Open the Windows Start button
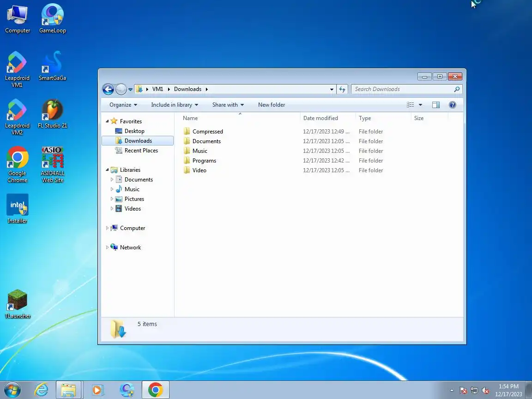 pos(12,390)
